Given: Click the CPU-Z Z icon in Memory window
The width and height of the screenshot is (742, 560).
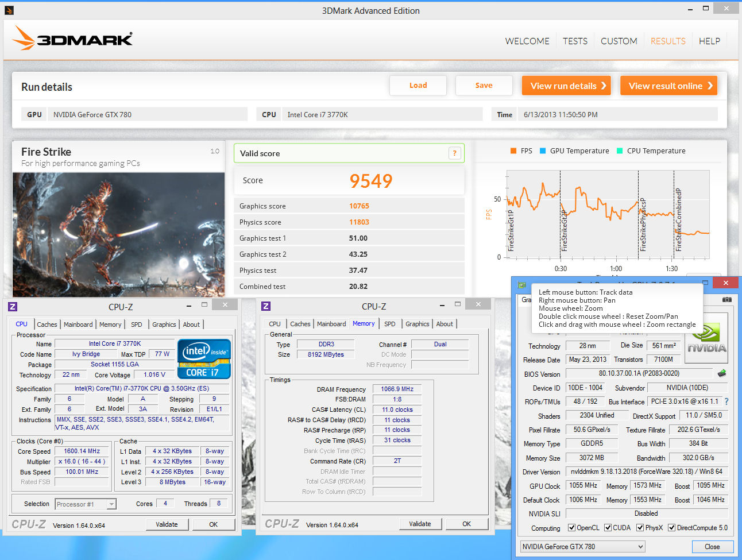Looking at the screenshot, I should coord(266,306).
